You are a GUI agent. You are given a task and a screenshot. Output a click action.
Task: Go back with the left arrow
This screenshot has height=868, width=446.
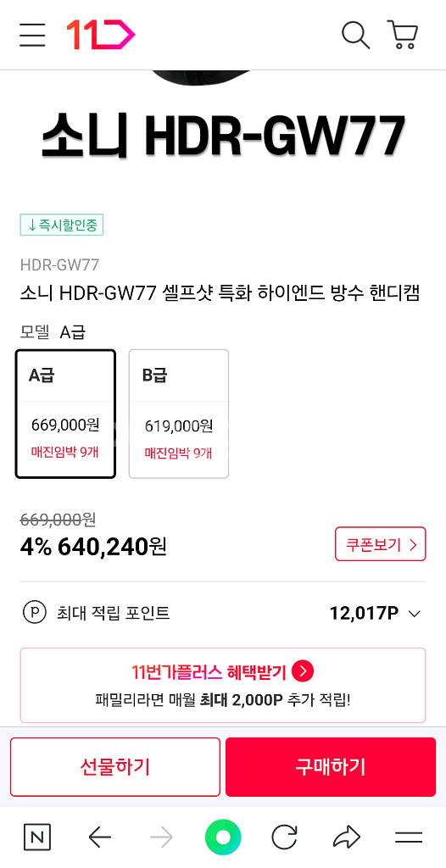(x=100, y=837)
